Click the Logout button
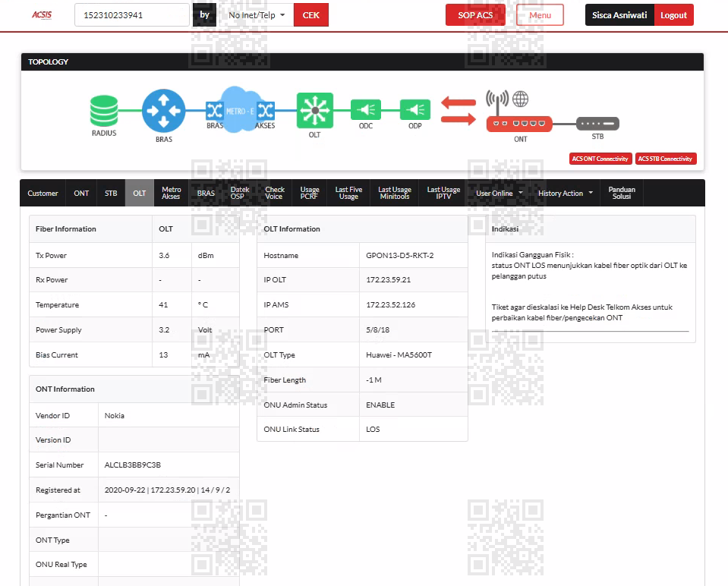 click(x=673, y=15)
